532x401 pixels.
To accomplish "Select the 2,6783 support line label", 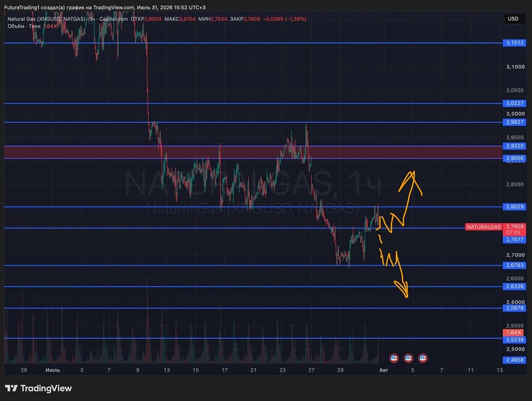I will (x=514, y=265).
